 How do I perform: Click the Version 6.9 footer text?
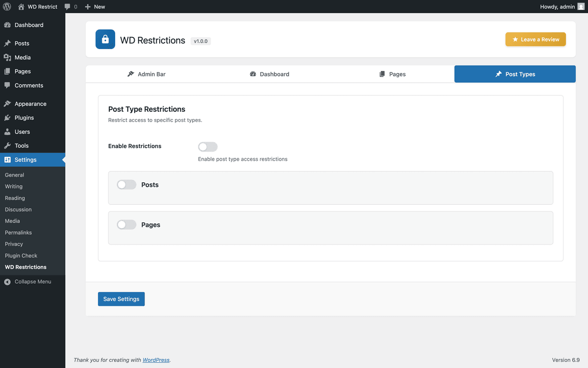point(566,360)
